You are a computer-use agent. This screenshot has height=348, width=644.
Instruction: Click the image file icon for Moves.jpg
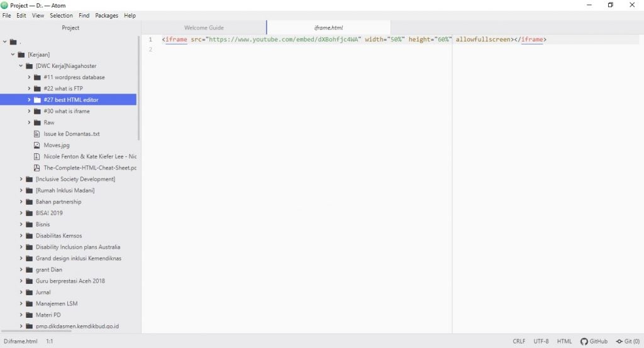37,145
